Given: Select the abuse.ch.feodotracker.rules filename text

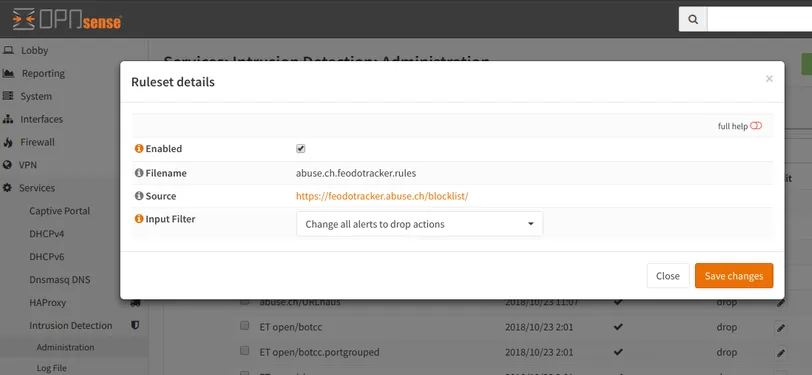Looking at the screenshot, I should click(356, 173).
